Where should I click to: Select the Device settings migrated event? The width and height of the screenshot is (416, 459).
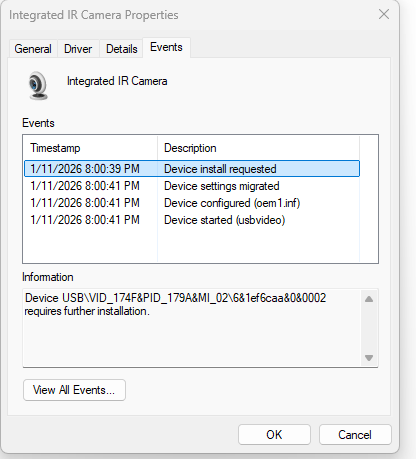pyautogui.click(x=192, y=186)
